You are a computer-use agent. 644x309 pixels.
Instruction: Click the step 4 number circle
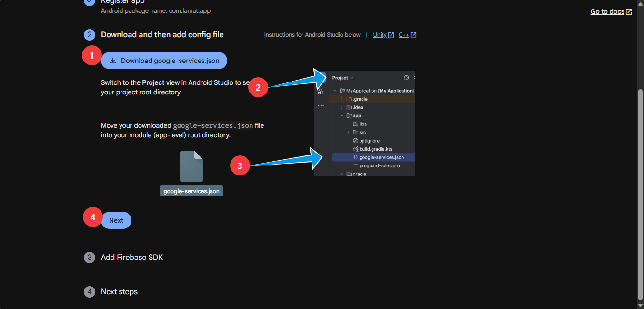pos(90,292)
